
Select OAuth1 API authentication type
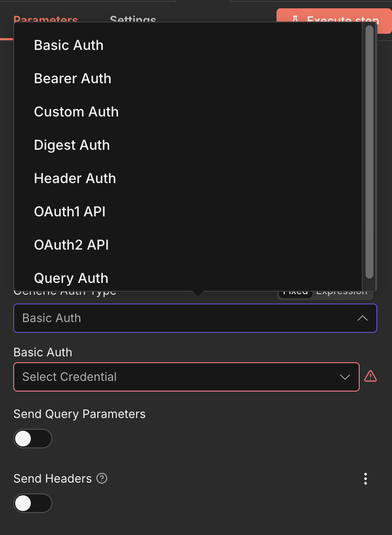[x=69, y=212]
